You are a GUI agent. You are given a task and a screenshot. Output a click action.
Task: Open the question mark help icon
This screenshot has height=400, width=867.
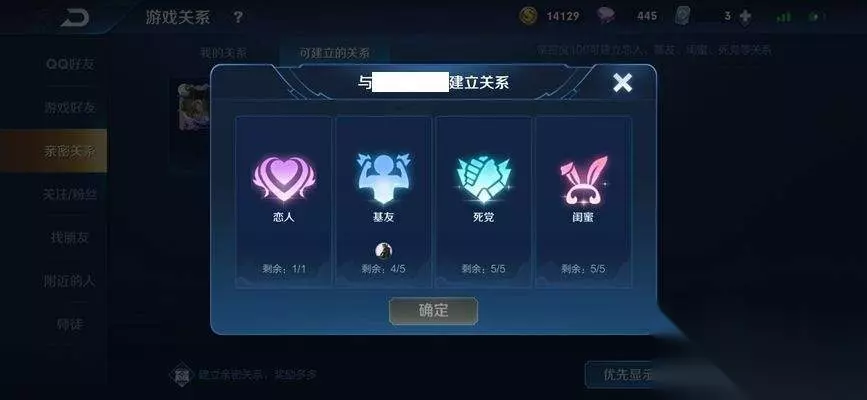point(238,17)
